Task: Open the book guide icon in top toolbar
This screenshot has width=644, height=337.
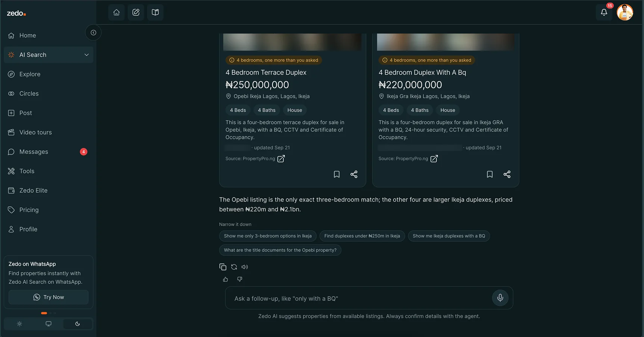Action: [155, 12]
